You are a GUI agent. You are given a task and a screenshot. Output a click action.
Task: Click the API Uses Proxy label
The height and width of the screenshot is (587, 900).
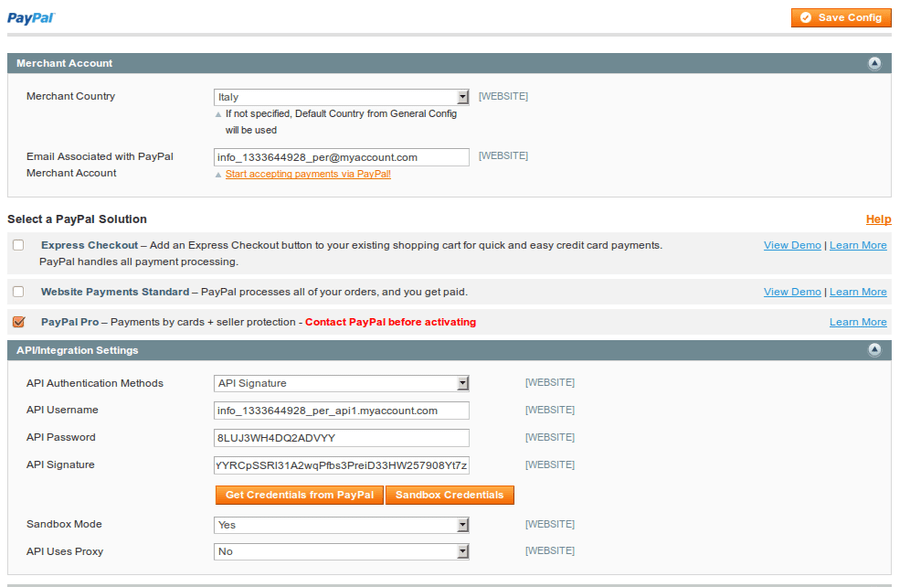(x=64, y=551)
